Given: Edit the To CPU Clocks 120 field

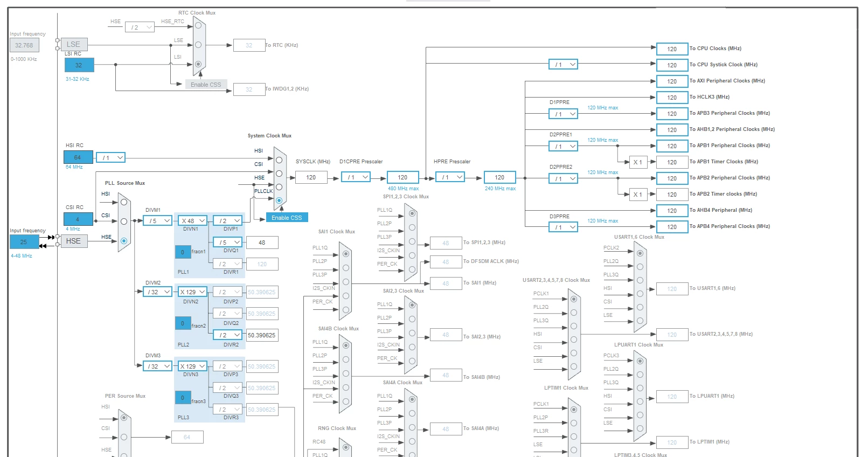Looking at the screenshot, I should [x=672, y=49].
